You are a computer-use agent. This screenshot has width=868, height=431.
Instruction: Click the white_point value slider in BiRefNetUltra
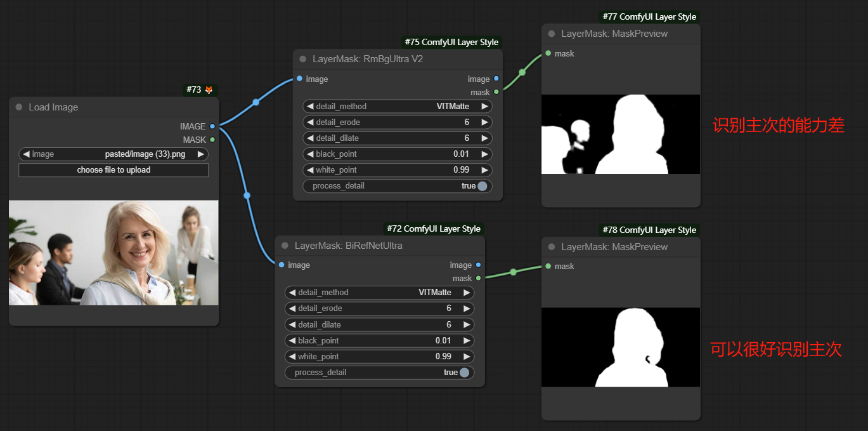380,357
